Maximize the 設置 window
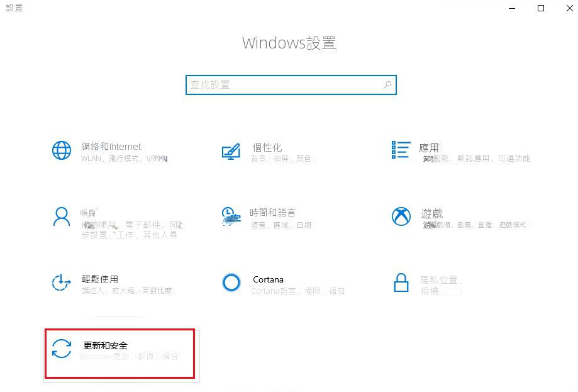Screen dimensions: 578x392 pos(541,8)
